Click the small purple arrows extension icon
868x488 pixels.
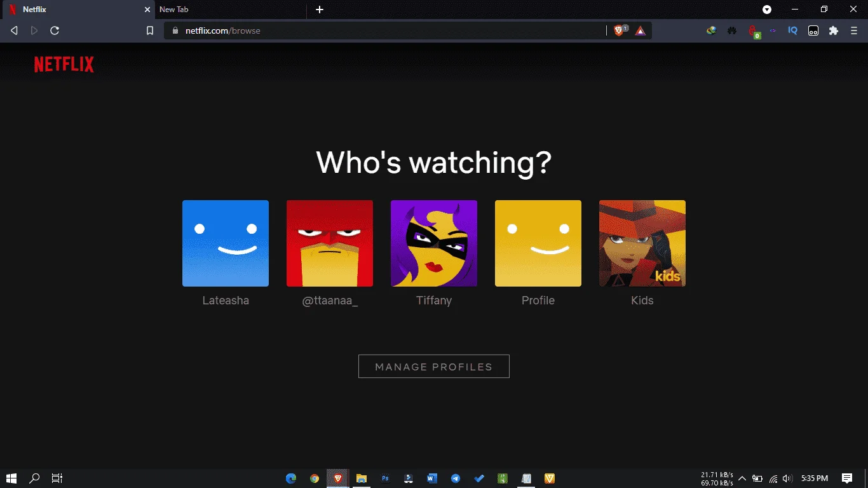coord(773,30)
